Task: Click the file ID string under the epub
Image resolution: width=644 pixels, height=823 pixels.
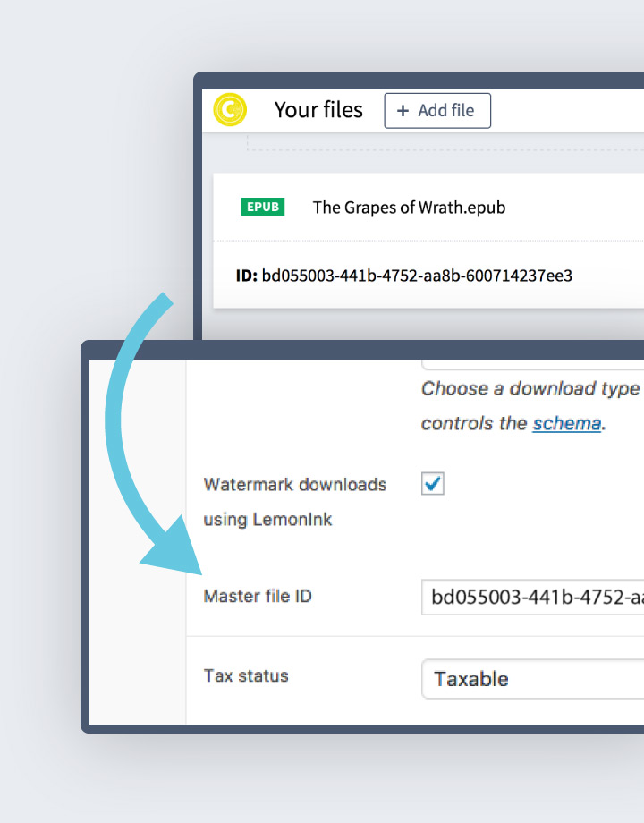Action: tap(417, 276)
